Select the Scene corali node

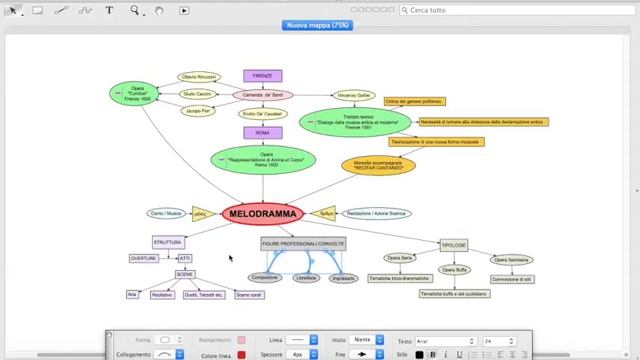pyautogui.click(x=249, y=295)
